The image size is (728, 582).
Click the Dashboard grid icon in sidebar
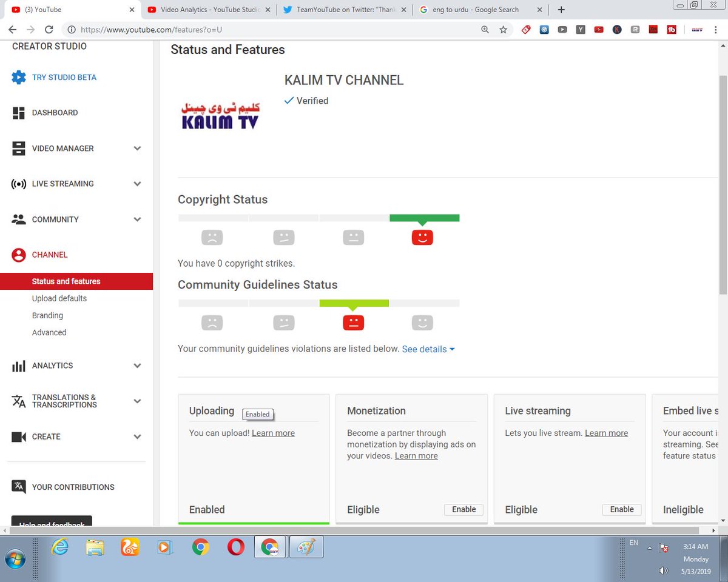(x=19, y=113)
